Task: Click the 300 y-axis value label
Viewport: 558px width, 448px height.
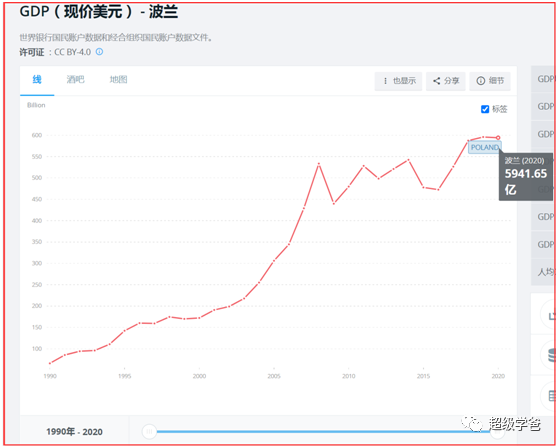Action: [37, 263]
